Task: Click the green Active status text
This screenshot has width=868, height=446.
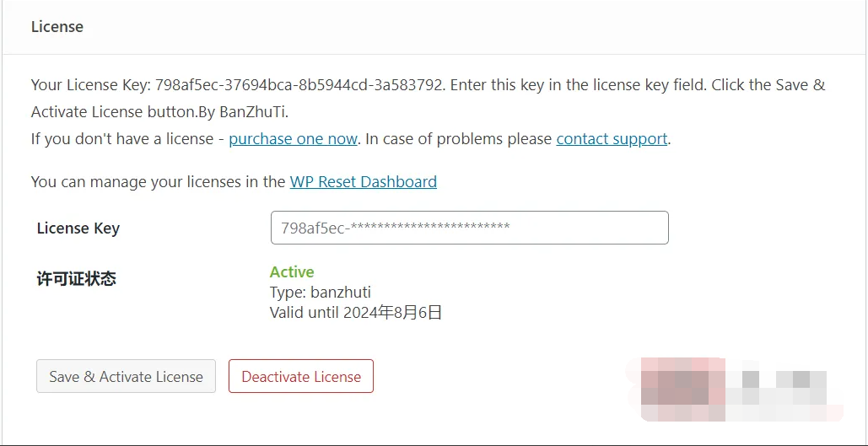Action: (292, 271)
